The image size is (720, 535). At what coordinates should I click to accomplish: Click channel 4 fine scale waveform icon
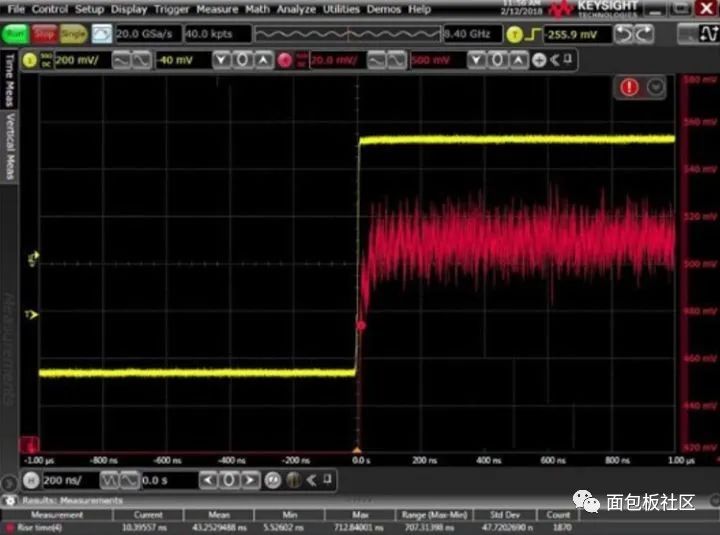pyautogui.click(x=397, y=60)
